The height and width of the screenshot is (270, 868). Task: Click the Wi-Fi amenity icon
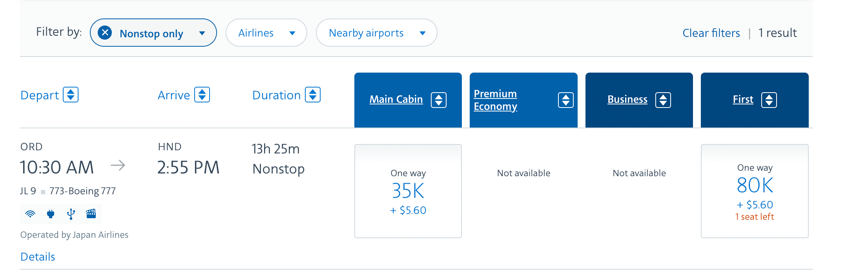(x=30, y=214)
